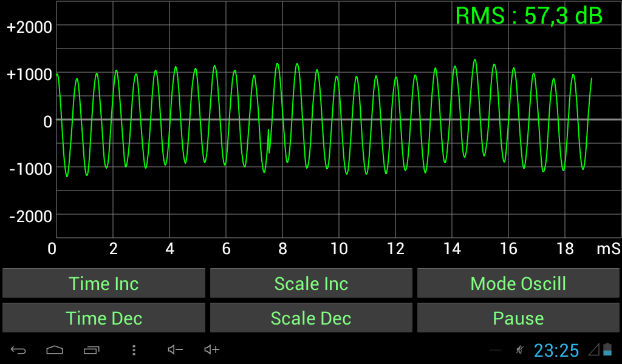Tap the 23:25 clock in status bar
The width and height of the screenshot is (622, 364).
pyautogui.click(x=556, y=350)
